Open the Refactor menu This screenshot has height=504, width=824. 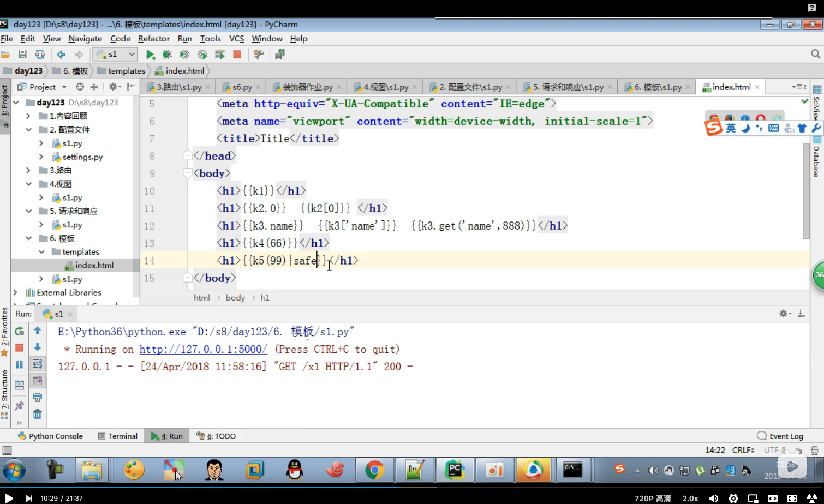[154, 39]
